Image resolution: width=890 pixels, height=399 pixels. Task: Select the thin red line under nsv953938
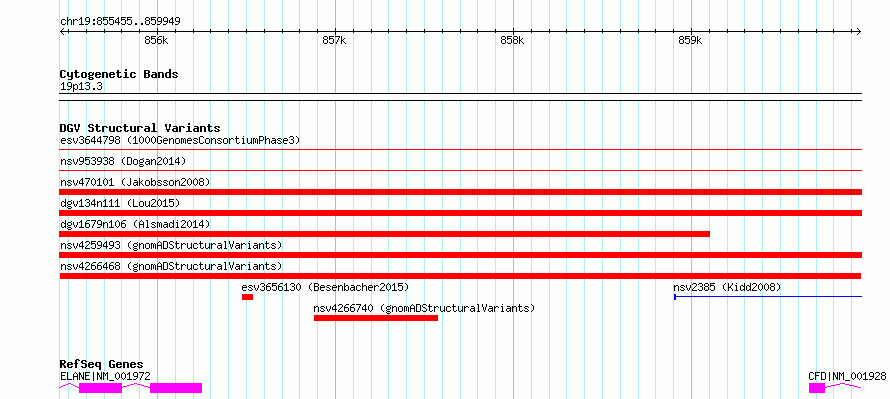[x=461, y=170]
